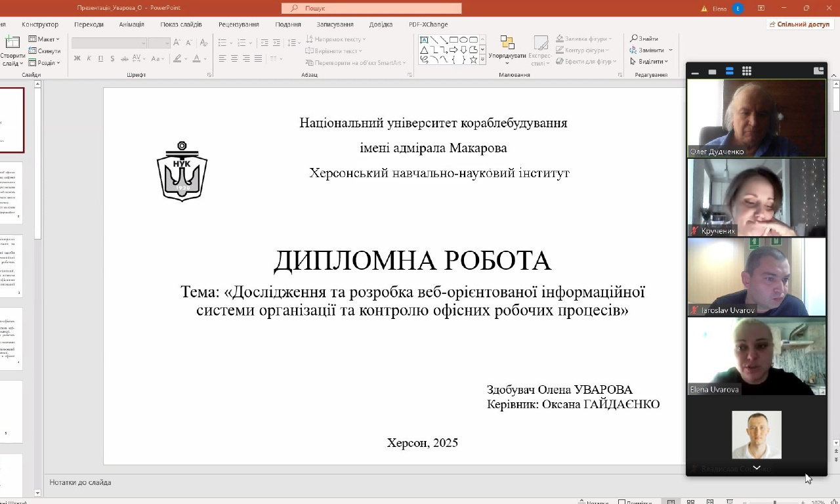Click the Find (Знайти) magnifier icon

[634, 39]
